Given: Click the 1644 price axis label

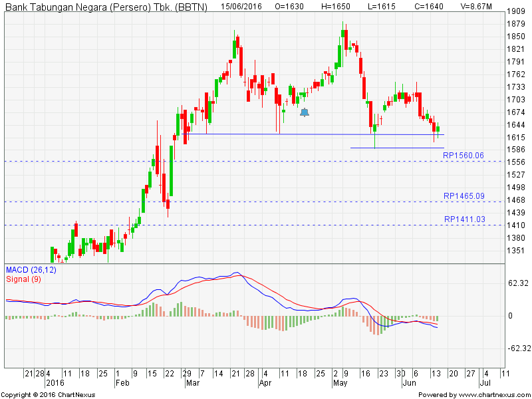Looking at the screenshot, I should (516, 125).
